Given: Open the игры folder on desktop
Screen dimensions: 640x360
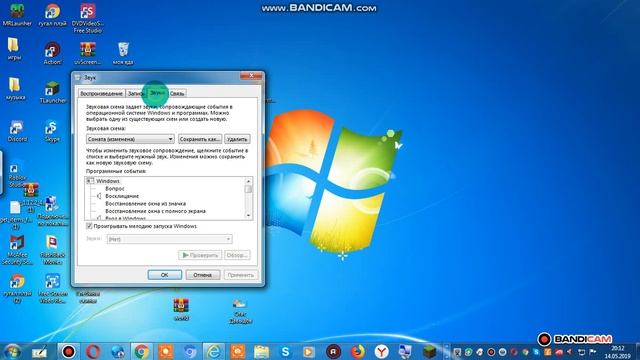Looking at the screenshot, I should pyautogui.click(x=14, y=49).
